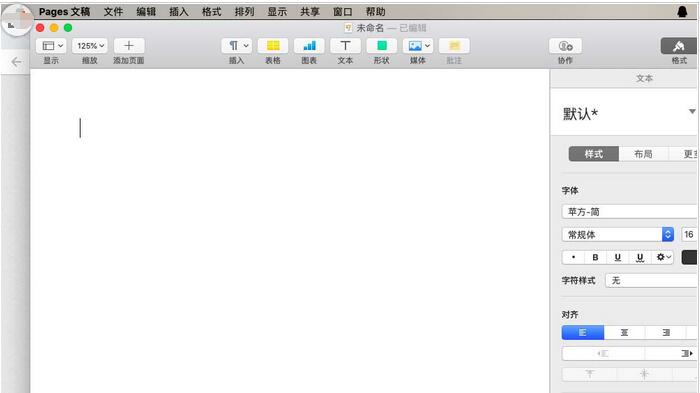The height and width of the screenshot is (393, 700).
Task: Click the back arrow in left sidebar
Action: point(16,62)
